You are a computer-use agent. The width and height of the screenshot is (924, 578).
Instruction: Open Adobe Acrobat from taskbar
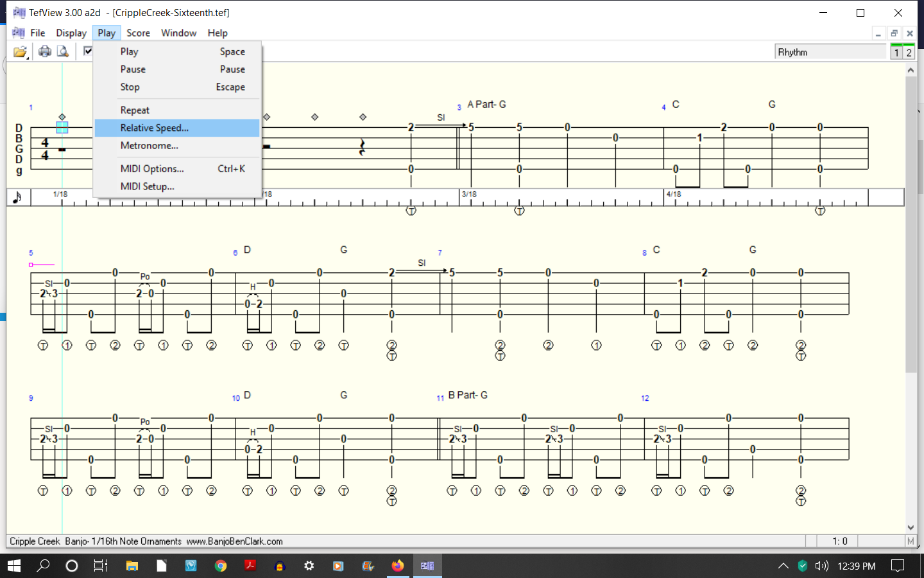pyautogui.click(x=250, y=566)
